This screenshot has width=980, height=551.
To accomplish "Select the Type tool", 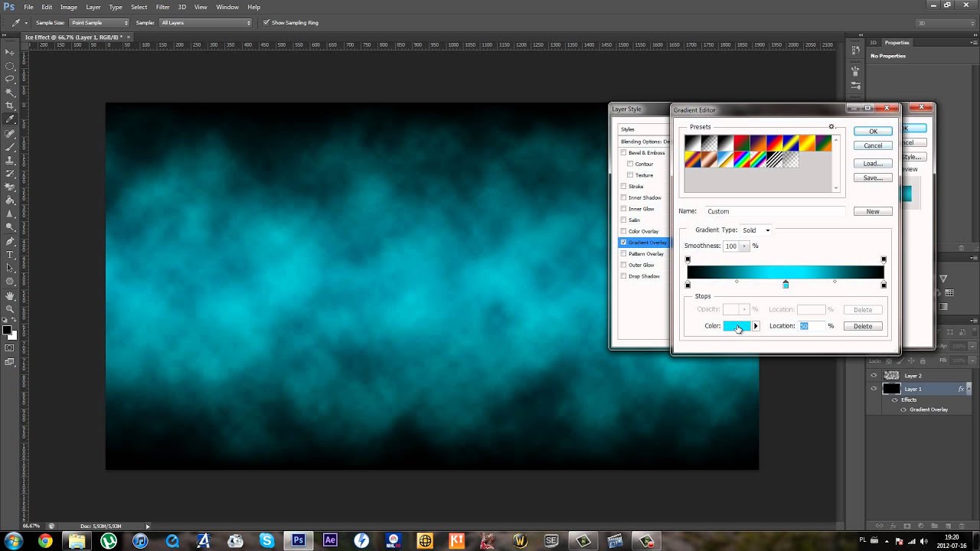I will [10, 254].
